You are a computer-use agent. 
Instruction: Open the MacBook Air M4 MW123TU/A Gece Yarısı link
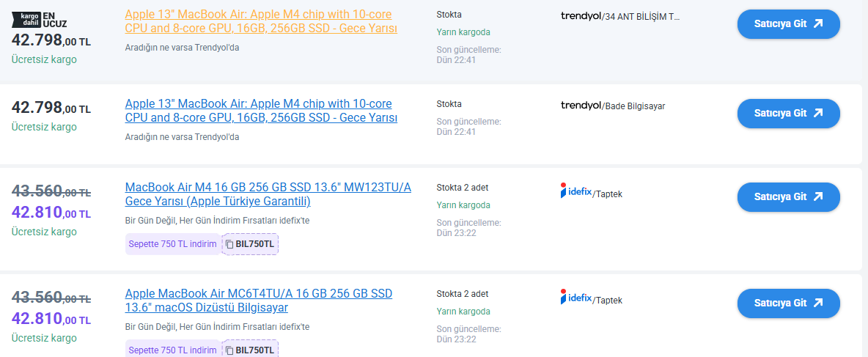(268, 194)
